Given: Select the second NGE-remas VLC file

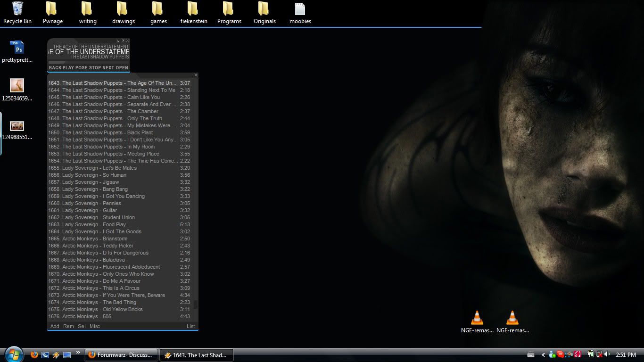Looking at the screenshot, I should click(x=512, y=322).
